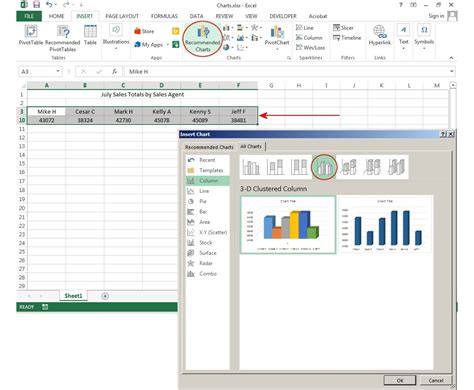Switch to the DEVELOPER tab
Screen dimensions: 474x390
pyautogui.click(x=283, y=16)
